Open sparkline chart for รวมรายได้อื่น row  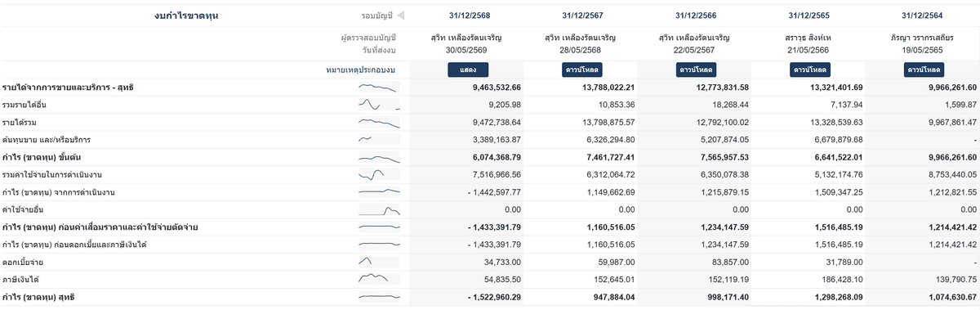point(380,105)
